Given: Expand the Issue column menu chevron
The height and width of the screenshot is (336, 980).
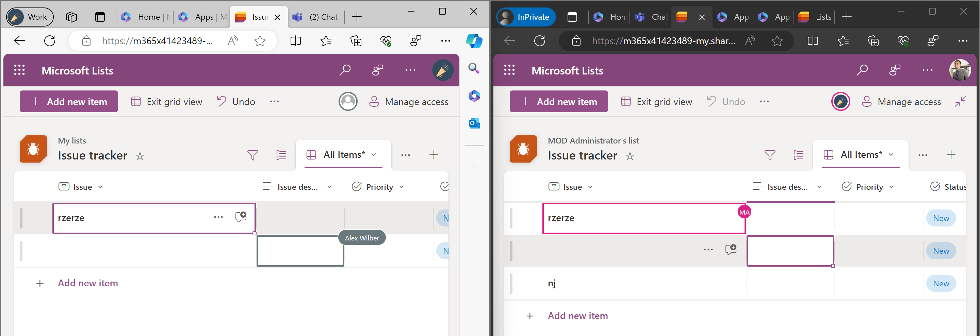Looking at the screenshot, I should coord(100,187).
